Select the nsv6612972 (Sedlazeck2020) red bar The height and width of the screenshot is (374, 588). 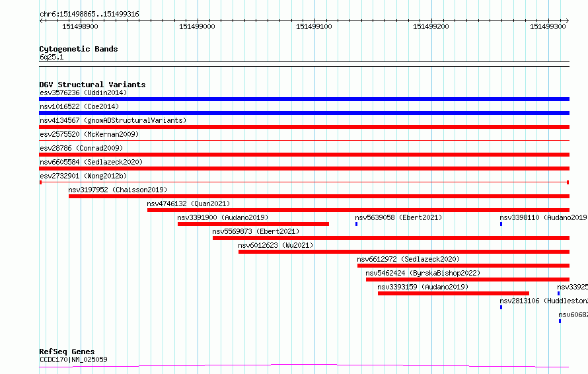[464, 266]
